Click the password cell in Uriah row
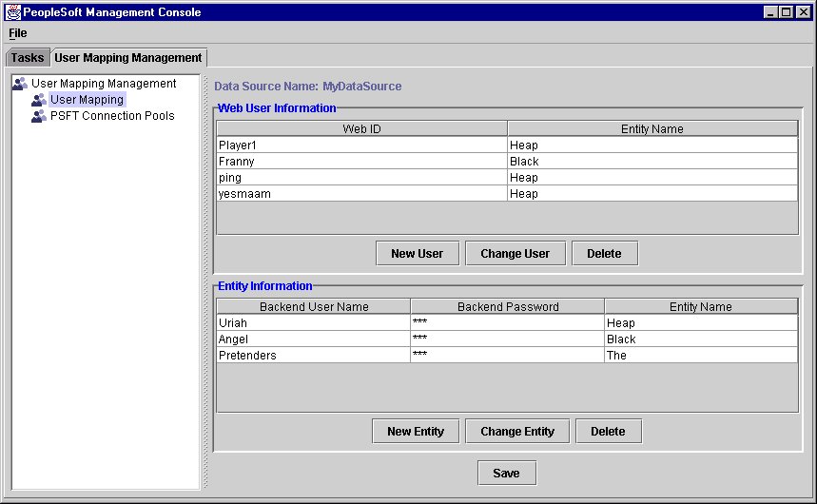 point(508,322)
